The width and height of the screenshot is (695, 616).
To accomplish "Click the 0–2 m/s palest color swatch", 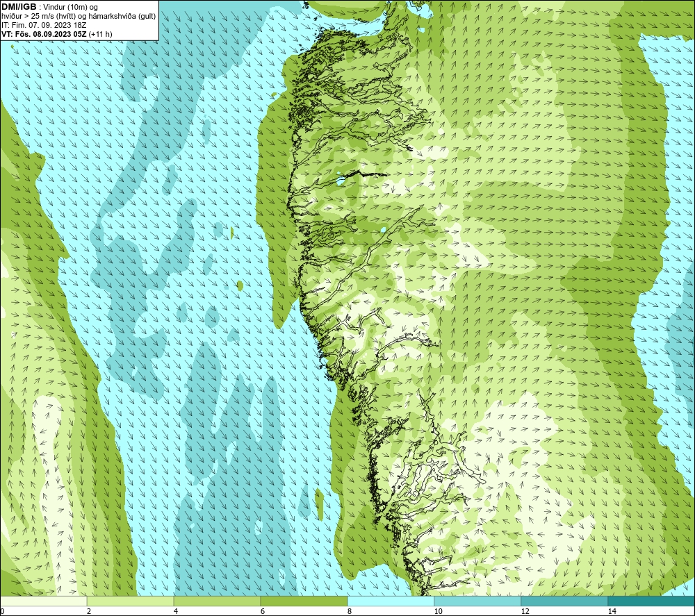I will 43,601.
